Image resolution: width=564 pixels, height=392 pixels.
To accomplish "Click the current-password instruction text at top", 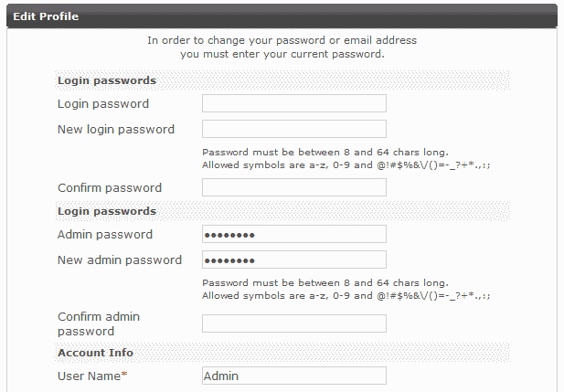I will 282,48.
